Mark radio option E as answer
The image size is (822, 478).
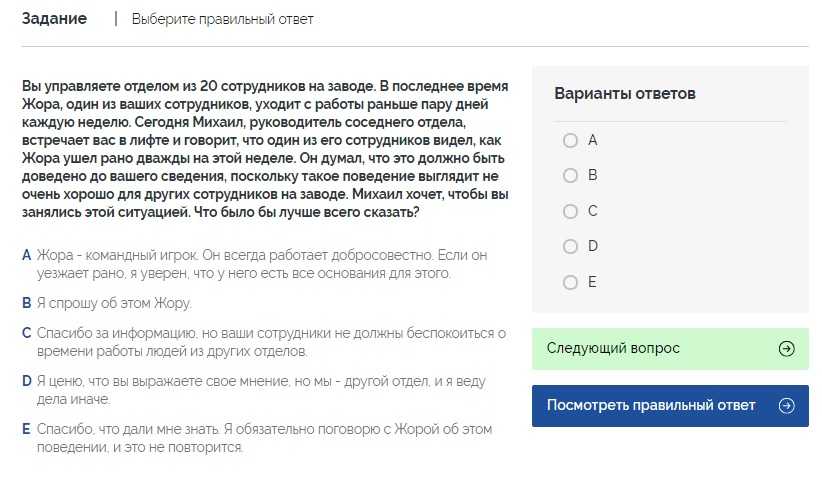tap(570, 282)
